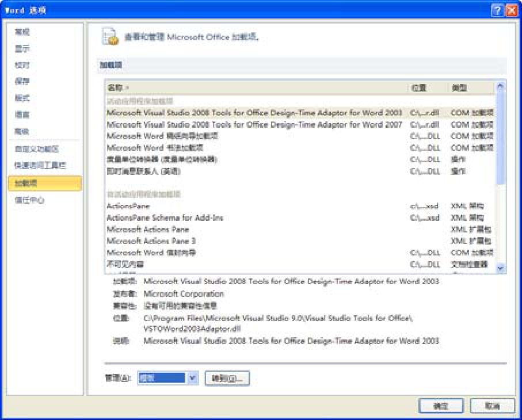Go to the 保存 options page
The image size is (522, 420).
(x=22, y=81)
